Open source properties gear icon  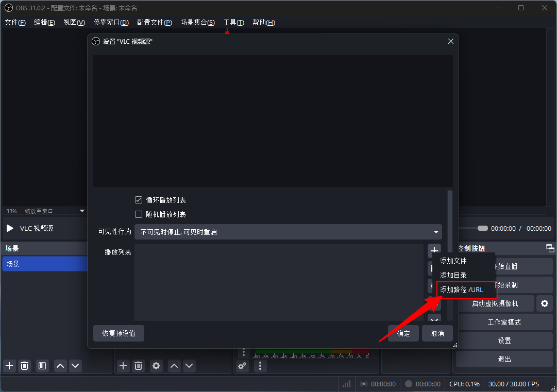coord(156,366)
